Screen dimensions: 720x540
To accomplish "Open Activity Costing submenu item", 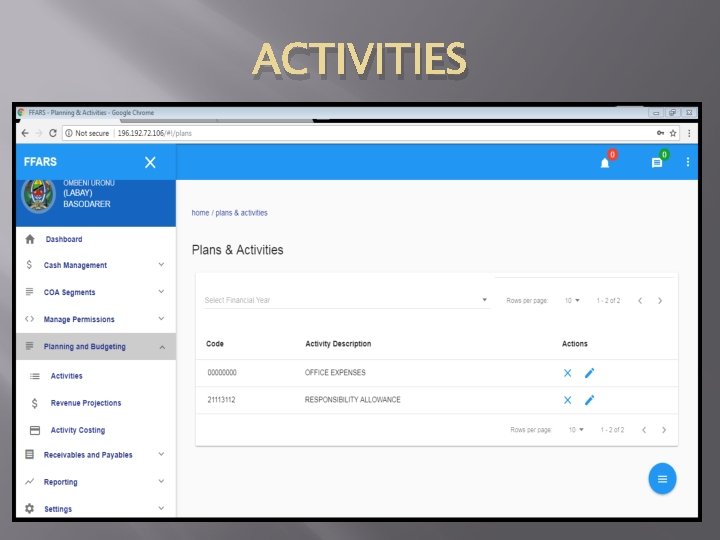I will pyautogui.click(x=78, y=430).
